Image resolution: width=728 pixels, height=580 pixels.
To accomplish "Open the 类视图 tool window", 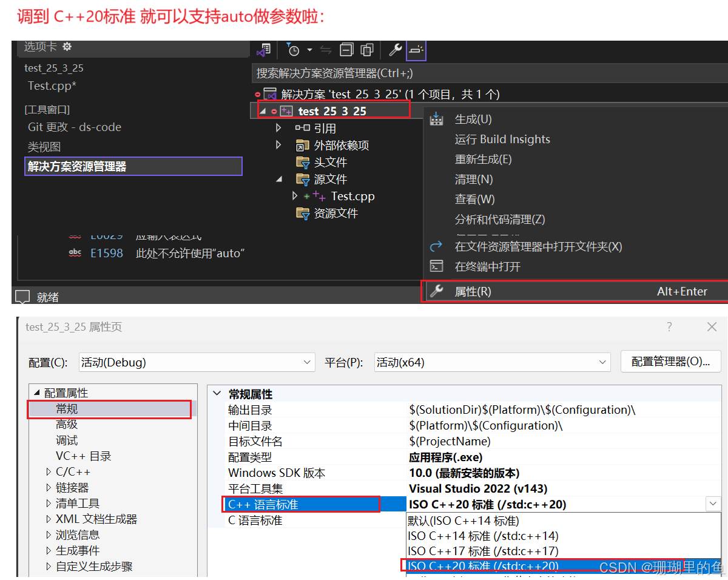I will (x=44, y=147).
